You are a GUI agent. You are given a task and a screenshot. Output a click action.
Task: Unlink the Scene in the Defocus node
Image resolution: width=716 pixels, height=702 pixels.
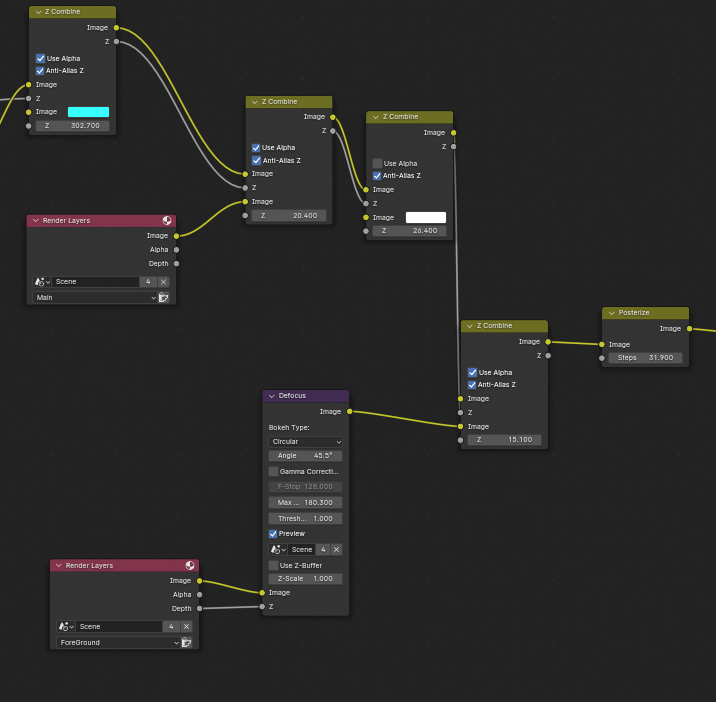click(x=336, y=550)
